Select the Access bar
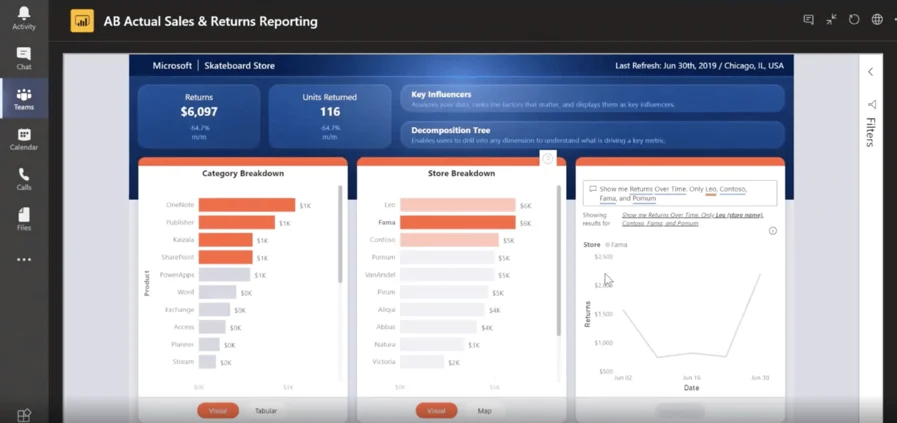897x423 pixels. coord(212,327)
